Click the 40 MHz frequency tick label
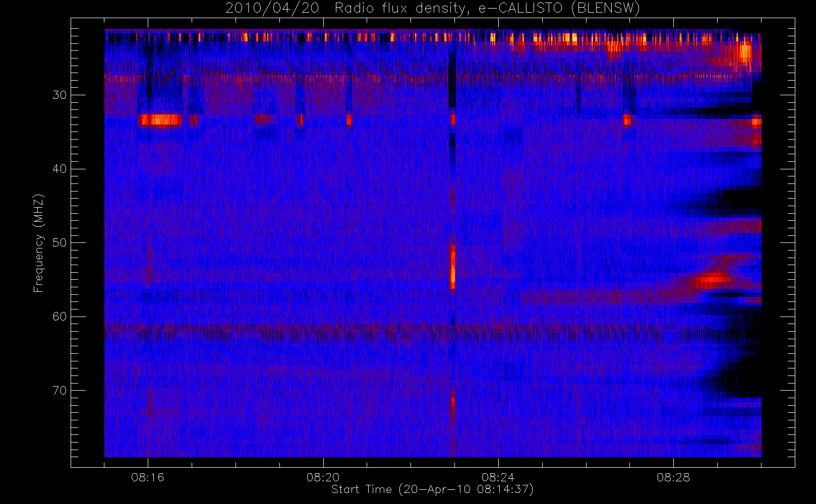The height and width of the screenshot is (504, 816). [x=60, y=169]
